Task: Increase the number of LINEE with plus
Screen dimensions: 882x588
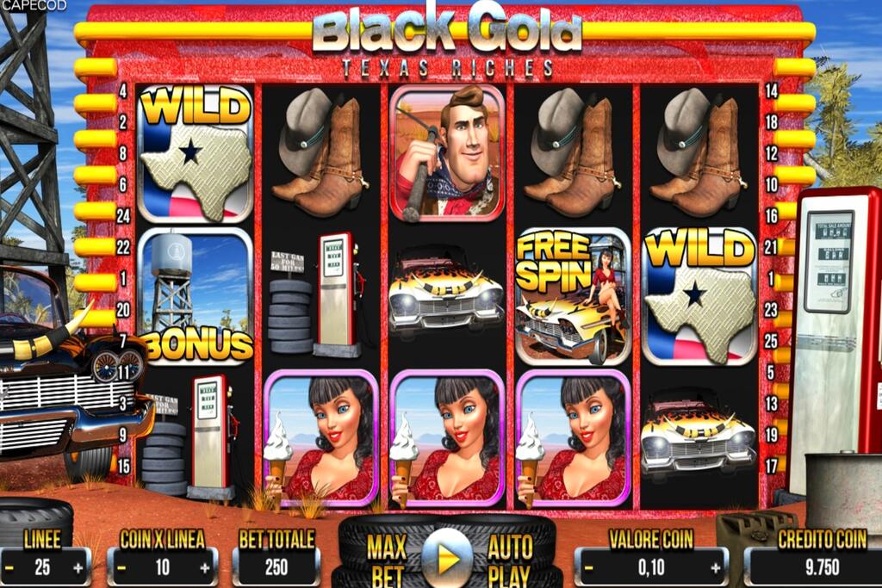Action: (78, 568)
